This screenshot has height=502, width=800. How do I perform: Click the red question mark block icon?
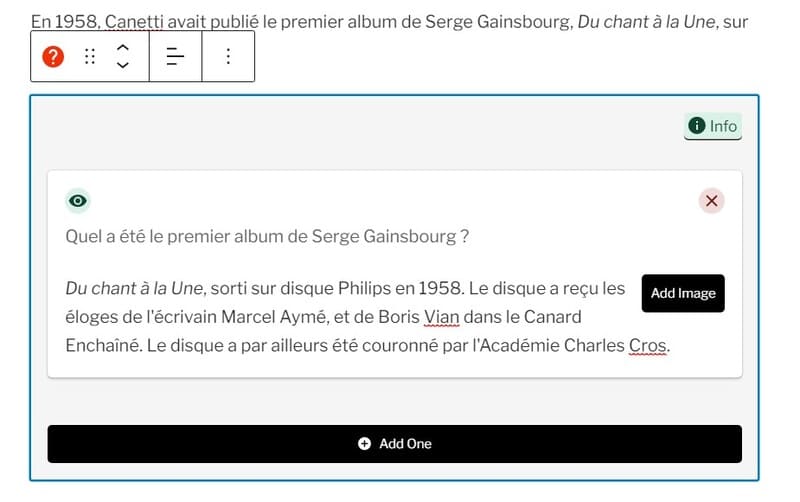pyautogui.click(x=53, y=56)
